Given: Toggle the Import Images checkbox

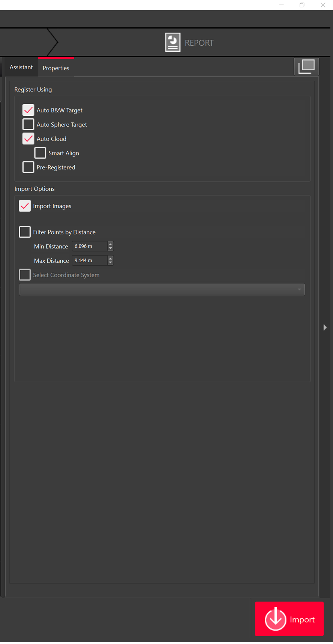Looking at the screenshot, I should click(x=25, y=206).
